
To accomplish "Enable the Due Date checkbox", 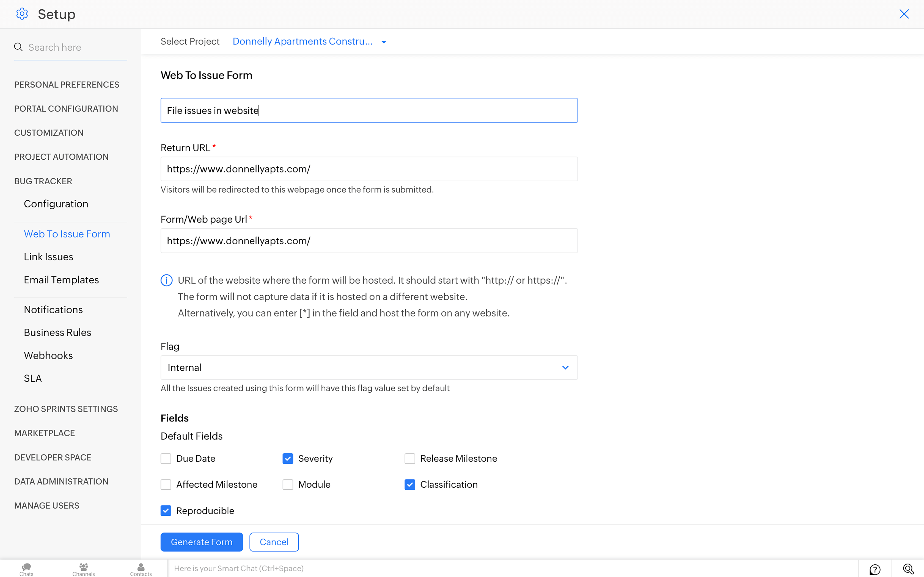I will 166,458.
